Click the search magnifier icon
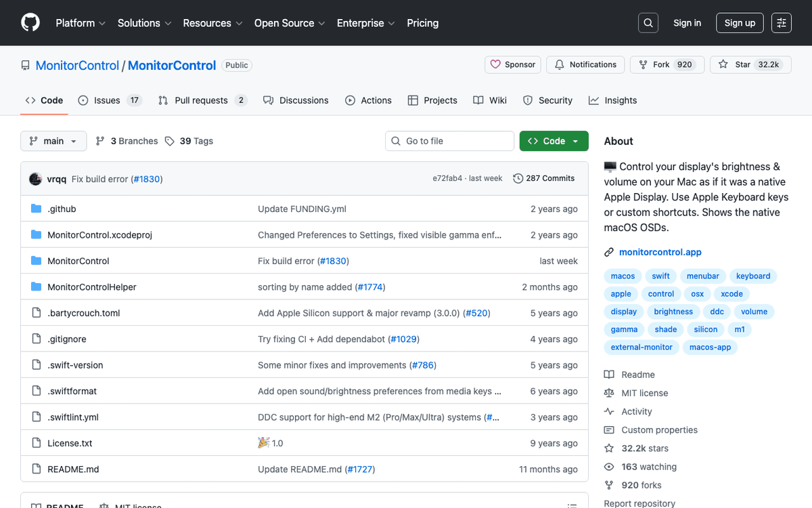The height and width of the screenshot is (508, 812). [648, 22]
